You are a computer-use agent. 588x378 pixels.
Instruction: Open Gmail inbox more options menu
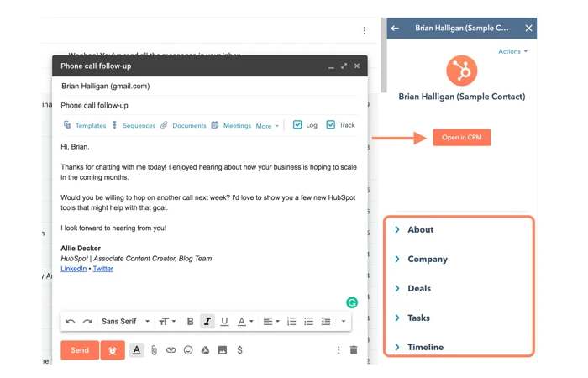tap(365, 30)
